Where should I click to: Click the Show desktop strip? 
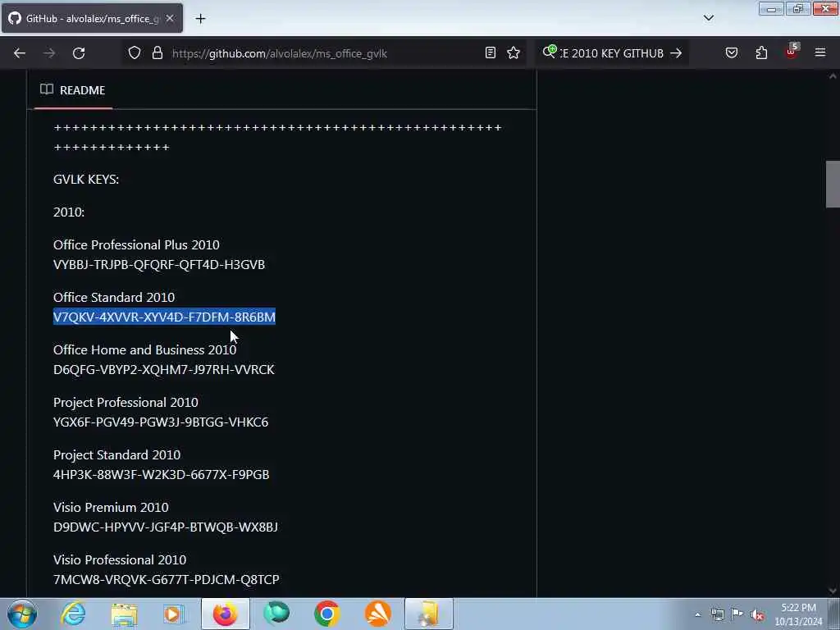834,614
